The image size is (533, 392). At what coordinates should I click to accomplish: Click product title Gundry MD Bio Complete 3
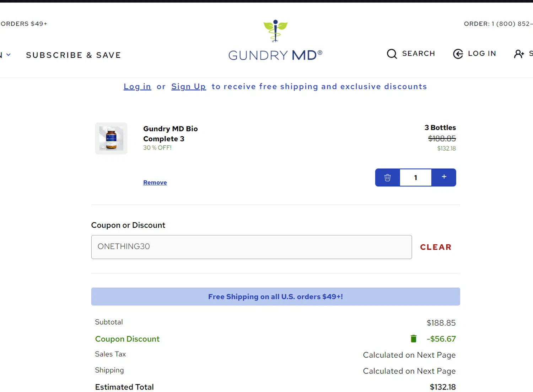(x=171, y=134)
